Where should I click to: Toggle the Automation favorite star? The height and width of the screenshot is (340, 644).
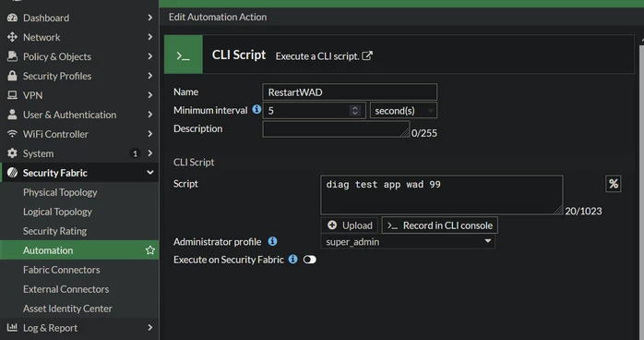click(149, 250)
